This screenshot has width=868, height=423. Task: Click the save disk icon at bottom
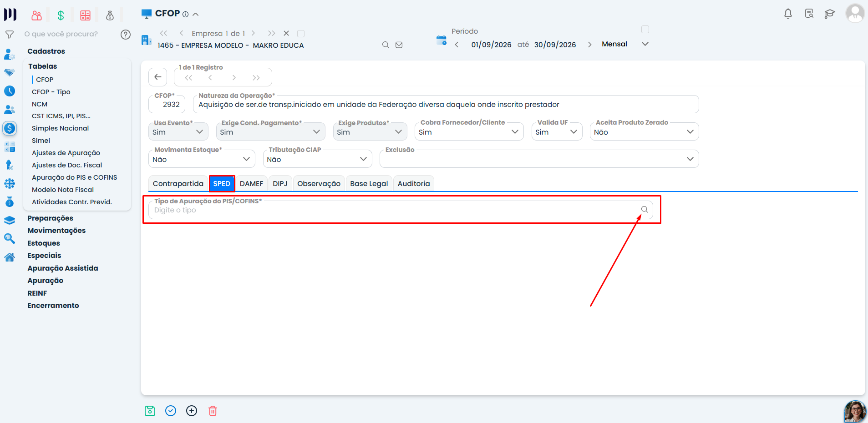(x=150, y=411)
